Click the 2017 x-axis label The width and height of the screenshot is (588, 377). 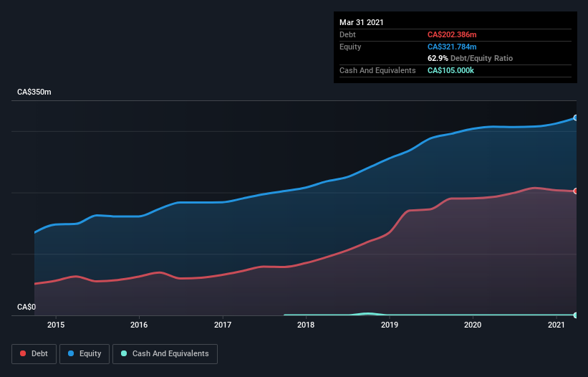tap(223, 325)
